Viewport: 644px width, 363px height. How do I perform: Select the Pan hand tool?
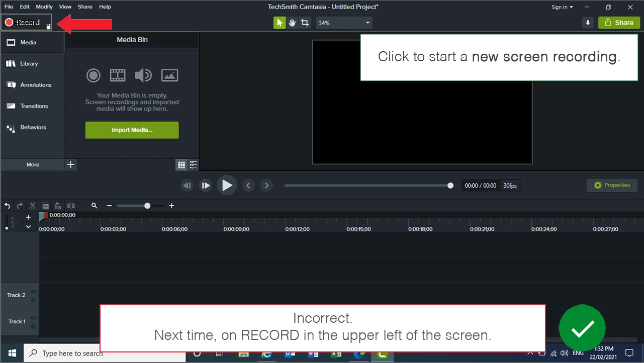click(x=292, y=23)
